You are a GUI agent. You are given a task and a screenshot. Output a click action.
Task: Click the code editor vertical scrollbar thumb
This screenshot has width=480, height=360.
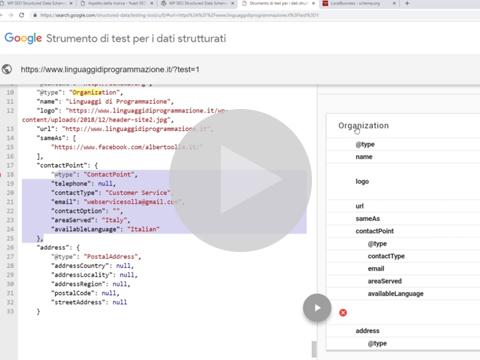314,349
